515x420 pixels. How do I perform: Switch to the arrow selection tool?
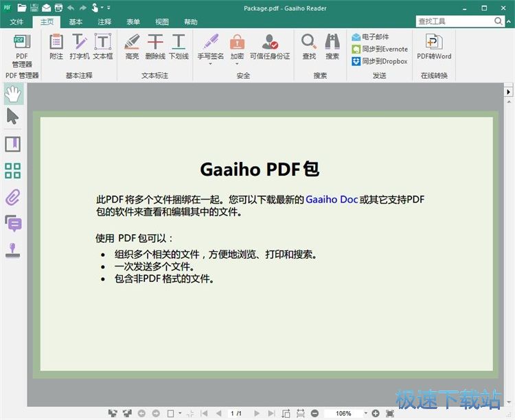tap(12, 116)
